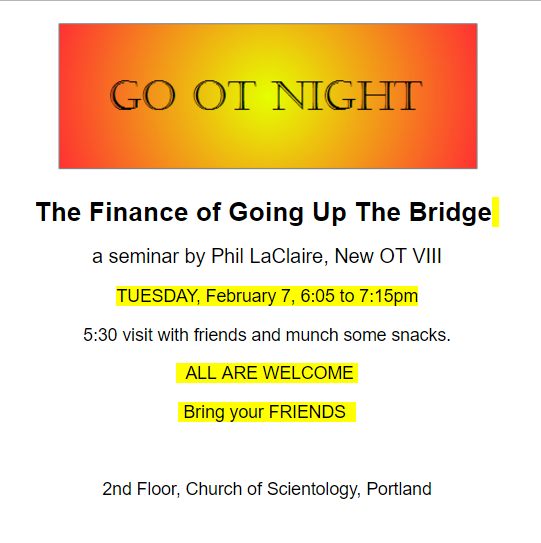541x543 pixels.
Task: Click the time "6:05 to 7:15pm"
Action: coord(359,296)
